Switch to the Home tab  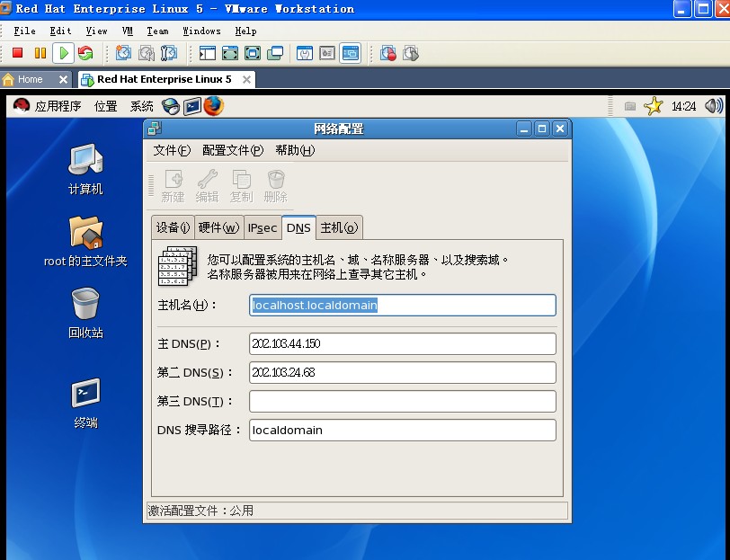pyautogui.click(x=31, y=79)
